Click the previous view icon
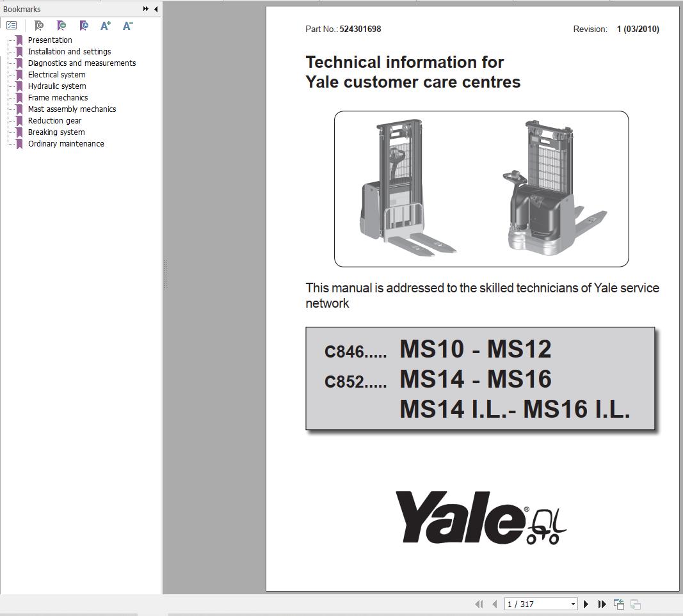The image size is (683, 616). click(618, 604)
